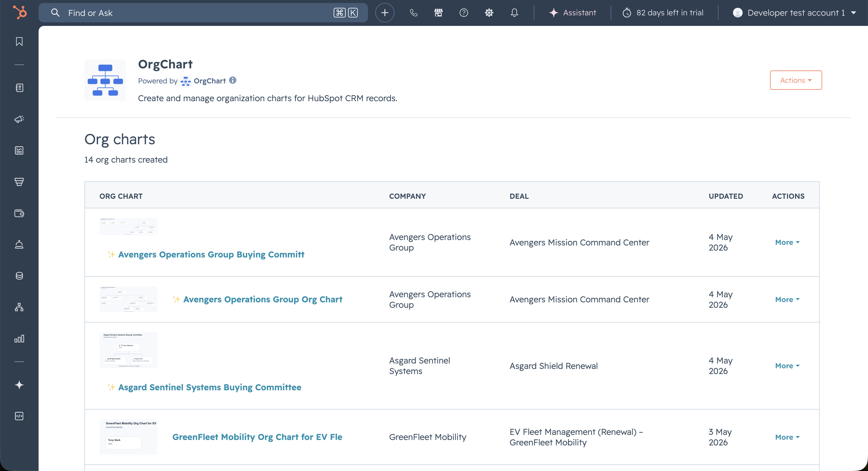Open Breeze AI sparkle icon in sidebar
The width and height of the screenshot is (868, 471).
tap(19, 385)
